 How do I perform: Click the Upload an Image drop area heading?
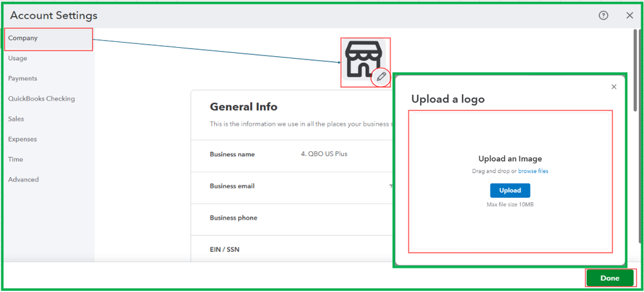(x=510, y=159)
